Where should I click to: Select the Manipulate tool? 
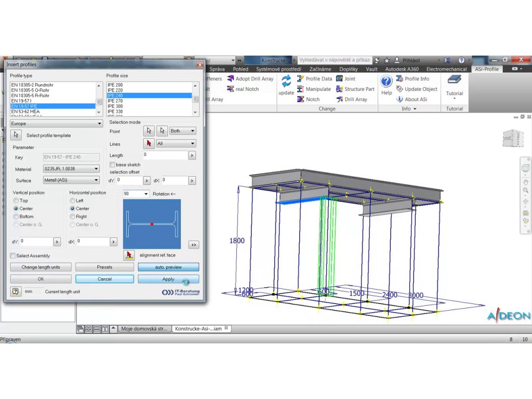314,89
